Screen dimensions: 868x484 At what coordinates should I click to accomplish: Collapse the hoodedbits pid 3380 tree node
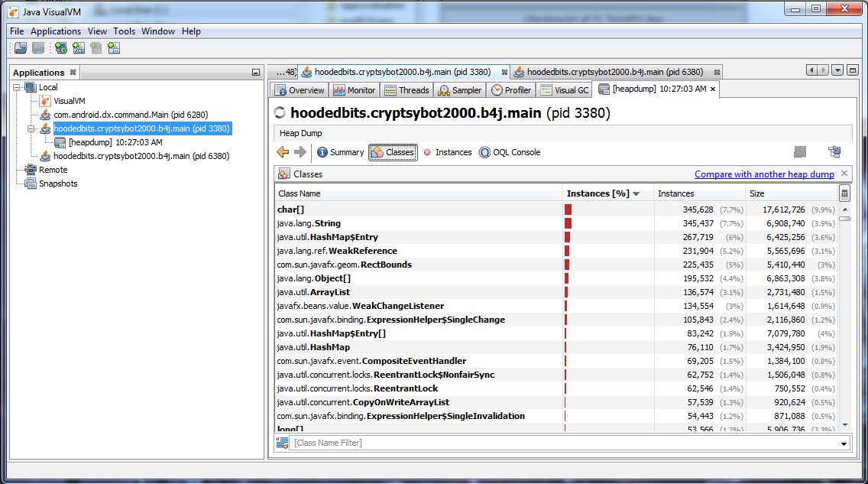point(31,128)
